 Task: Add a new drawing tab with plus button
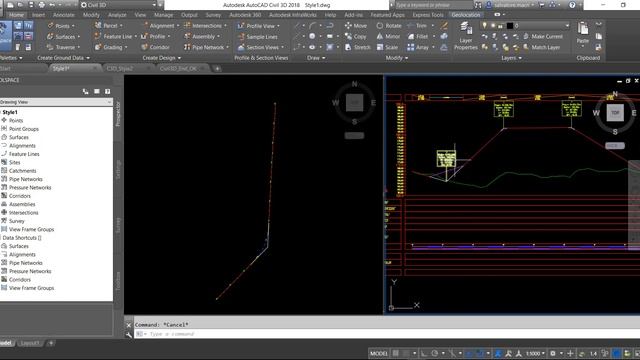tap(218, 69)
